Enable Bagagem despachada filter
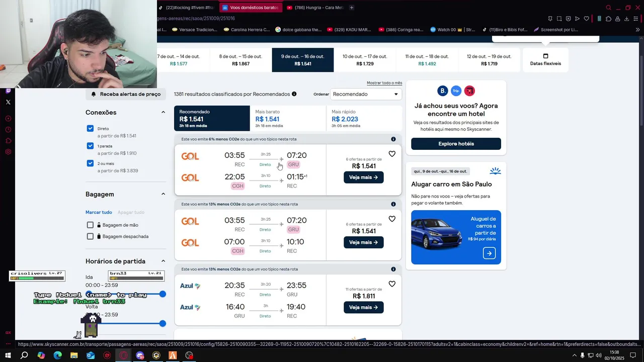The height and width of the screenshot is (362, 644). pyautogui.click(x=90, y=236)
